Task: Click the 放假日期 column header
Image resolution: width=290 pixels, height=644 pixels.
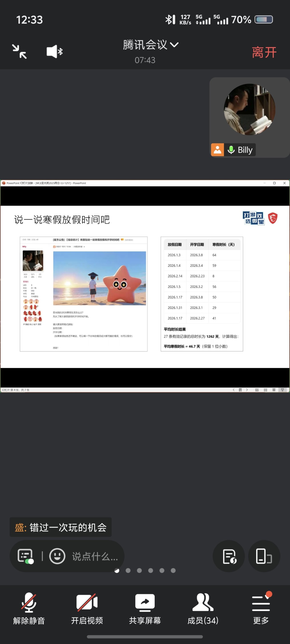Action: click(x=175, y=244)
